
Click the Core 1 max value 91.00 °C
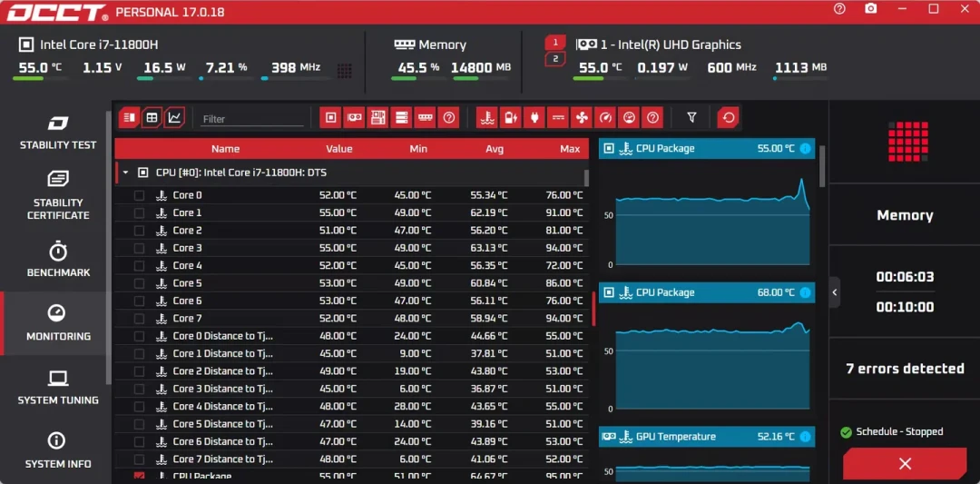[x=564, y=213]
